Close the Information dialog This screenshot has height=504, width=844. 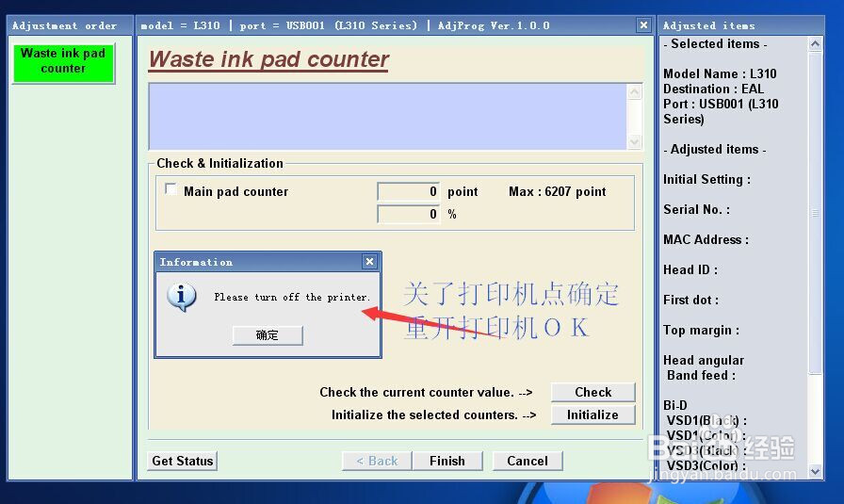point(370,262)
